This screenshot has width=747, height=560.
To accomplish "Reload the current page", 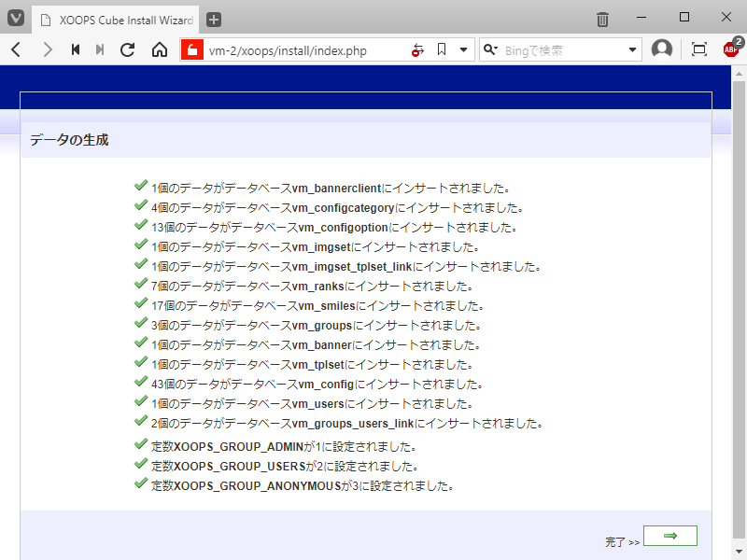I will (128, 49).
